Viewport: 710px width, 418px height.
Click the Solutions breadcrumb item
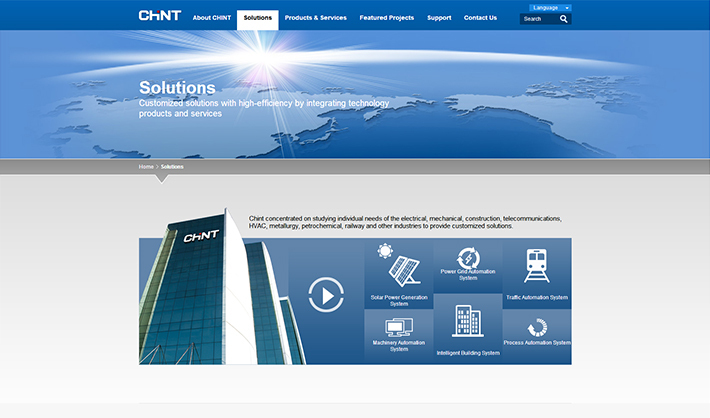[172, 166]
